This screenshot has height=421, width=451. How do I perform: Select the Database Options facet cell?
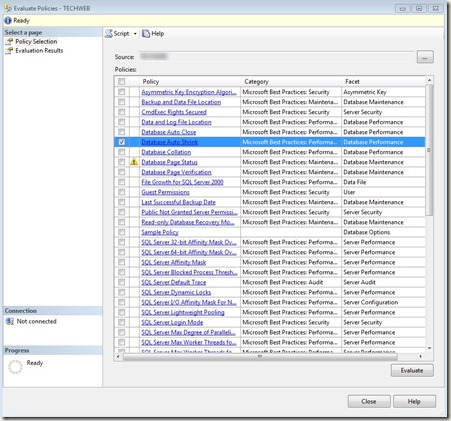[383, 232]
